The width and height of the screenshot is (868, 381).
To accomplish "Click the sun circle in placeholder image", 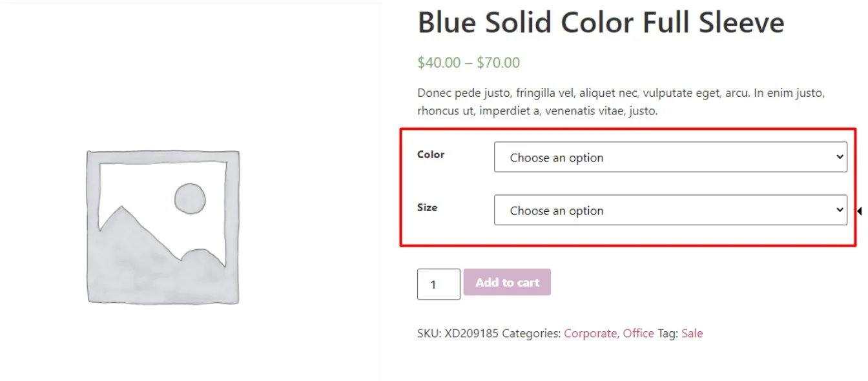I will point(190,198).
